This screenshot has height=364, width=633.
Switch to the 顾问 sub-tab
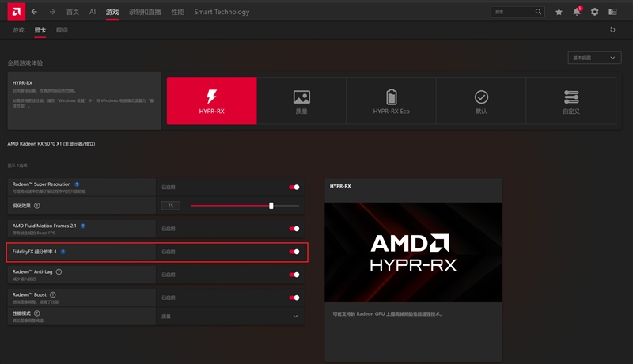coord(62,30)
